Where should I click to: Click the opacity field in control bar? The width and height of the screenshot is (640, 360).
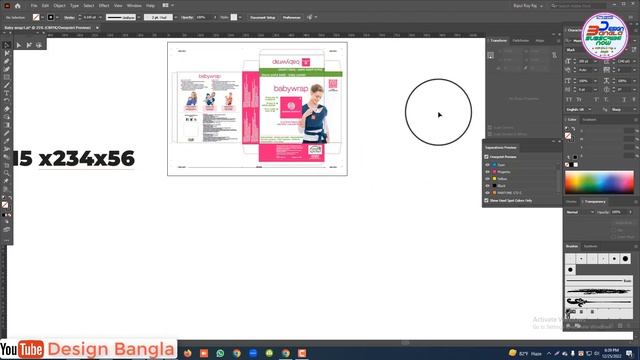(x=203, y=17)
